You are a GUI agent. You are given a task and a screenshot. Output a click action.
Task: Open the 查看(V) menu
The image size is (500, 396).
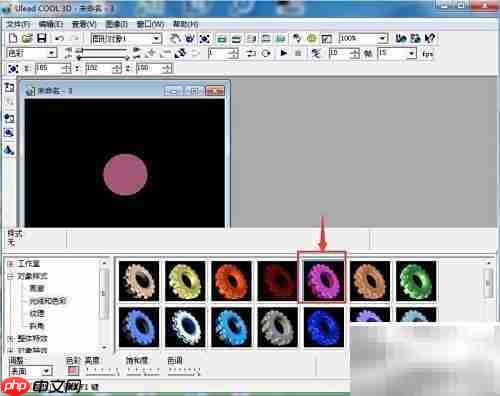pos(84,24)
